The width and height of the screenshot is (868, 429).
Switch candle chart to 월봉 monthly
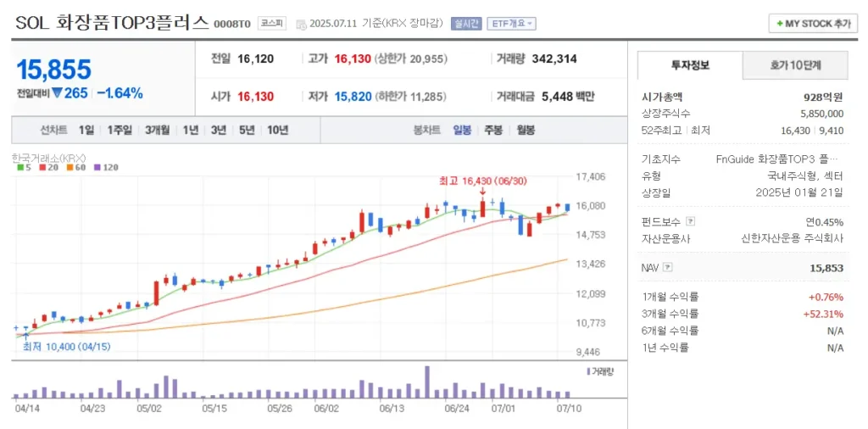coord(525,130)
